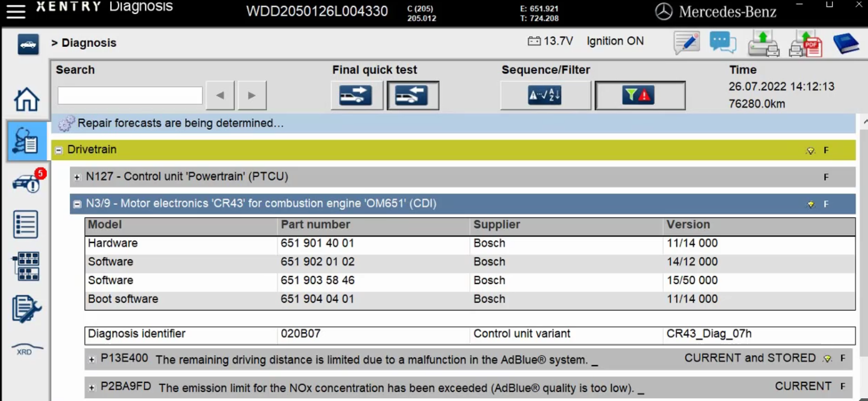Viewport: 868px width, 401px height.
Task: Click the Mercedes-Benz star logo
Action: click(663, 11)
